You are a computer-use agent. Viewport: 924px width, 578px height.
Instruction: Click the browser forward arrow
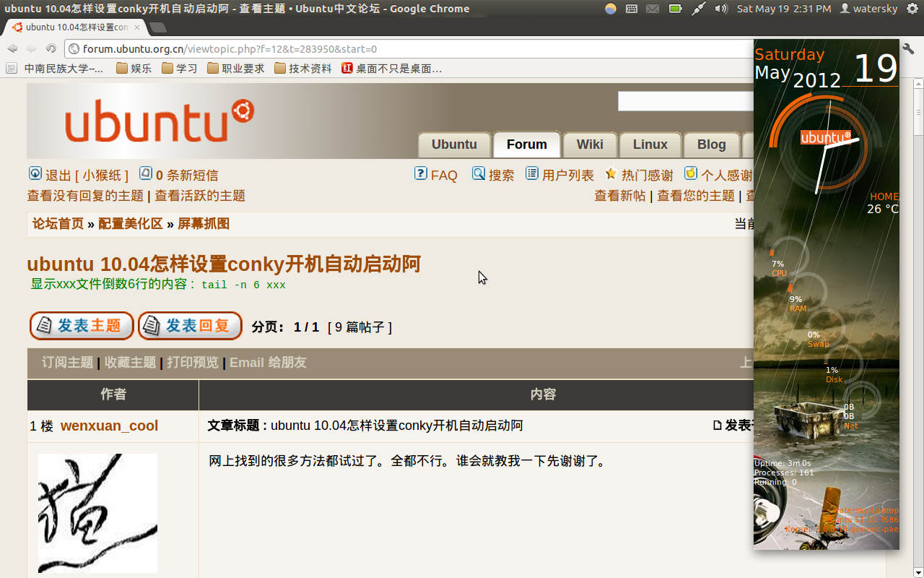(x=31, y=48)
